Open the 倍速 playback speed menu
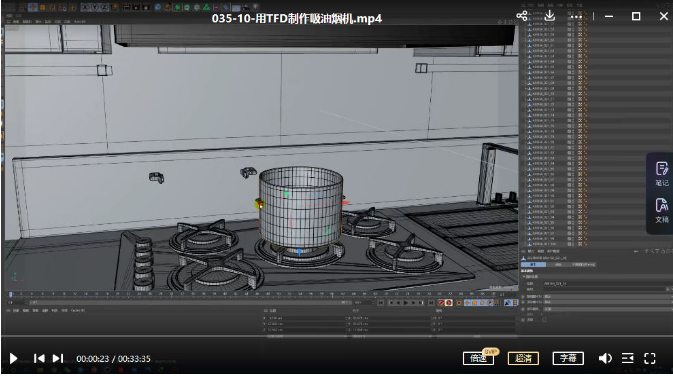This screenshot has height=376, width=673. point(478,358)
